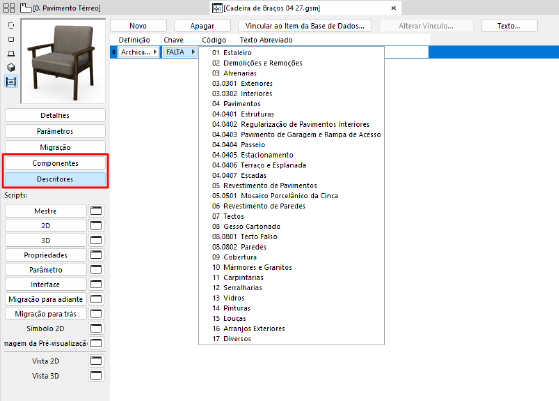
Task: Click the Apagar button
Action: (202, 26)
